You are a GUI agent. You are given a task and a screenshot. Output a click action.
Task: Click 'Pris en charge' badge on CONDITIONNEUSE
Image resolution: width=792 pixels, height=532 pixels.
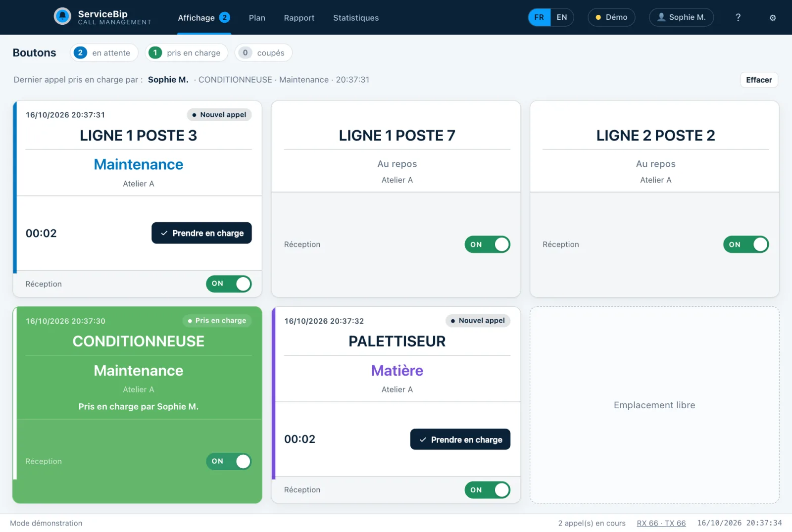tap(217, 321)
